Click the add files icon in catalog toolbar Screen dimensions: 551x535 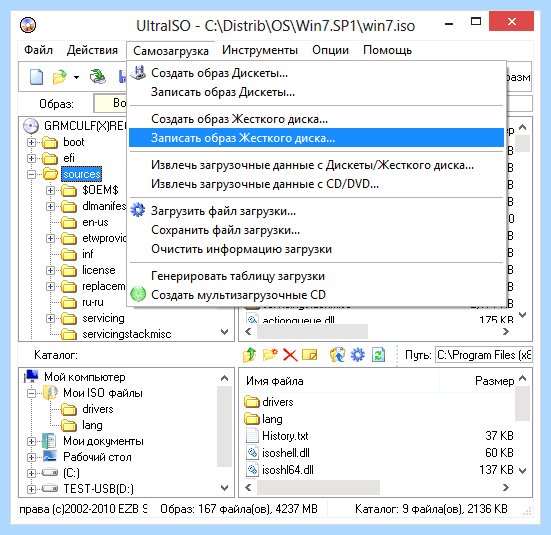(337, 355)
